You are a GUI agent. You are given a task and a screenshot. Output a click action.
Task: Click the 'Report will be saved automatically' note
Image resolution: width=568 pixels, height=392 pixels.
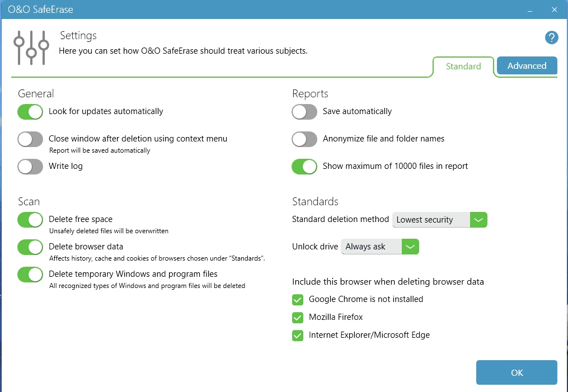[100, 150]
